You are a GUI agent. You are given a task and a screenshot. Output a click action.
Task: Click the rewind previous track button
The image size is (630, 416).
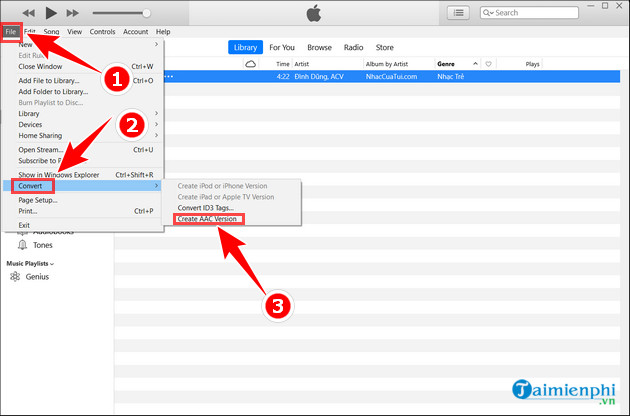point(28,13)
